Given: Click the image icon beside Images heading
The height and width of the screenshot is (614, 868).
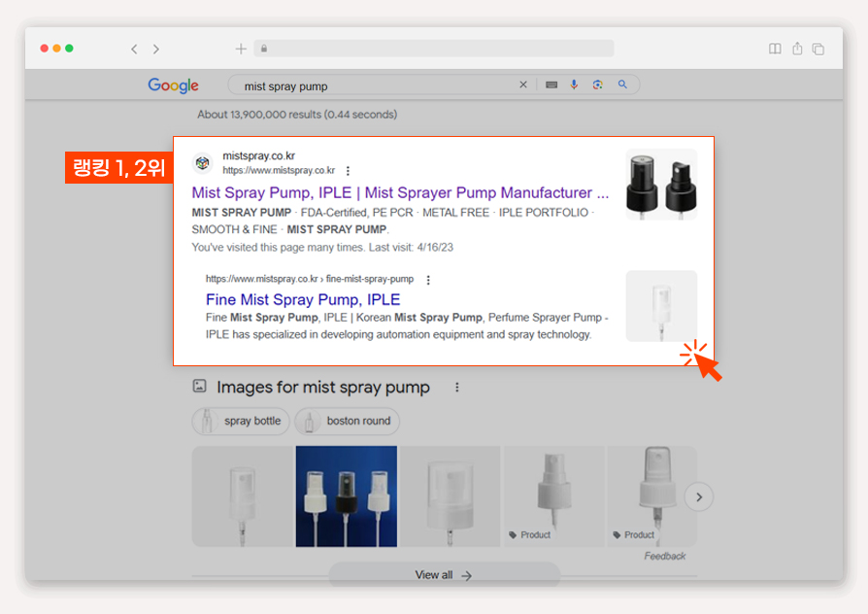Looking at the screenshot, I should (x=199, y=386).
